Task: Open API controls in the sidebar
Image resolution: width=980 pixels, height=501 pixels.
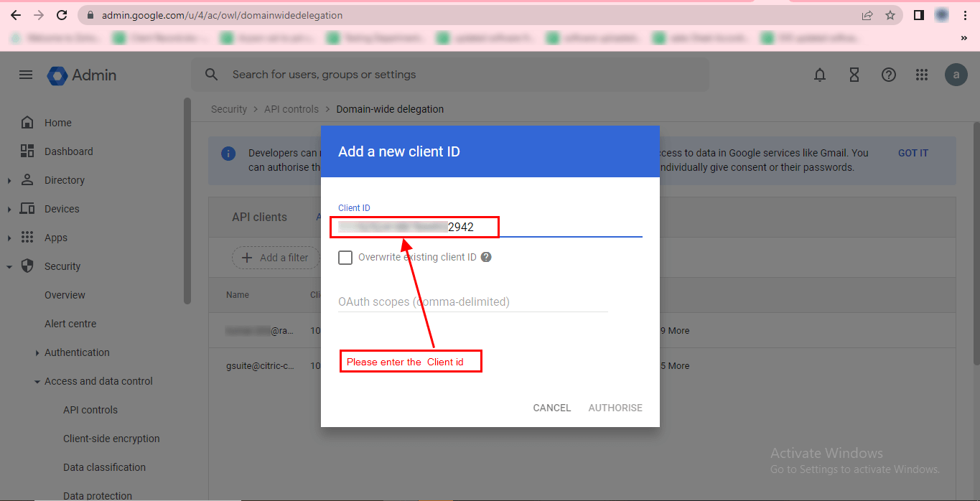Action: click(x=90, y=410)
